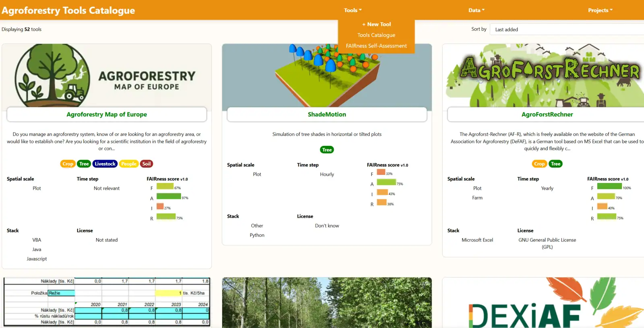
Task: Expand the Data menu in header
Action: 476,10
